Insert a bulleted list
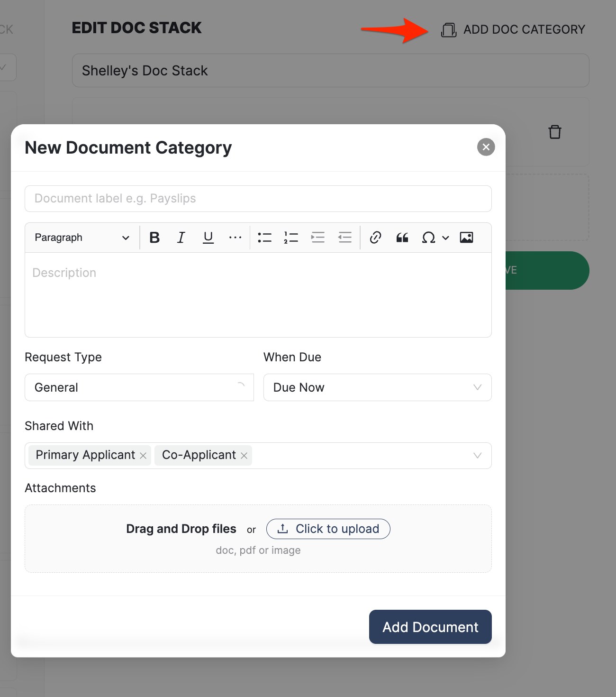The image size is (616, 697). (x=264, y=237)
